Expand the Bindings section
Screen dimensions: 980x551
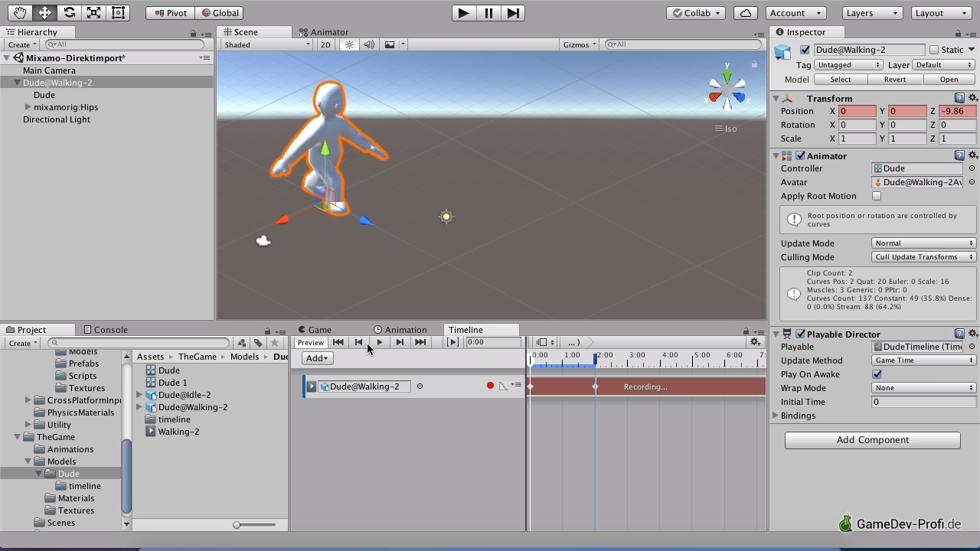pyautogui.click(x=776, y=416)
